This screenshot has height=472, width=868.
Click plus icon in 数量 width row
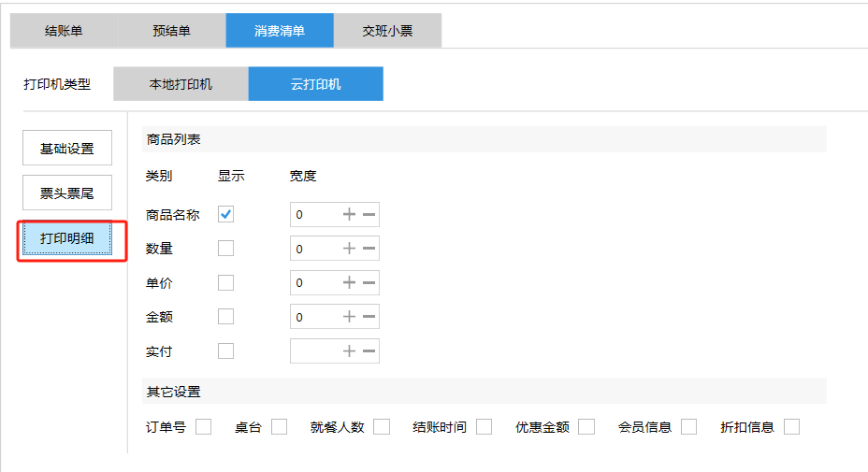coord(349,249)
